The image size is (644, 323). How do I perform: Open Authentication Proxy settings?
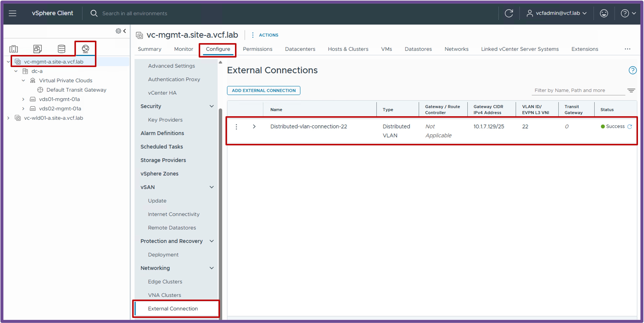pos(174,79)
